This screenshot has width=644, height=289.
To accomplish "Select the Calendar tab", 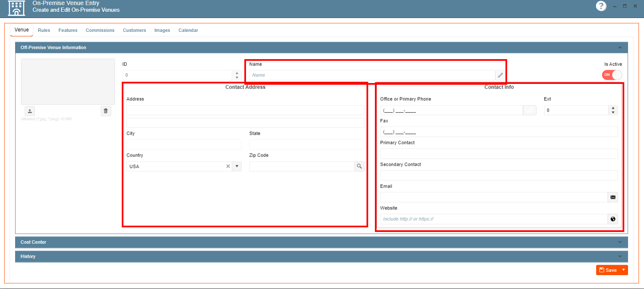I will [x=188, y=30].
